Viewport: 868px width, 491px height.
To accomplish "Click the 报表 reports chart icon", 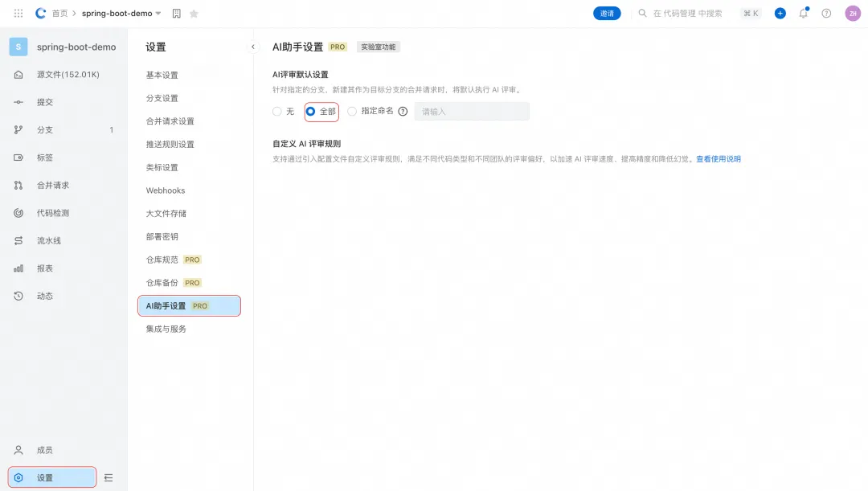I will coord(18,268).
